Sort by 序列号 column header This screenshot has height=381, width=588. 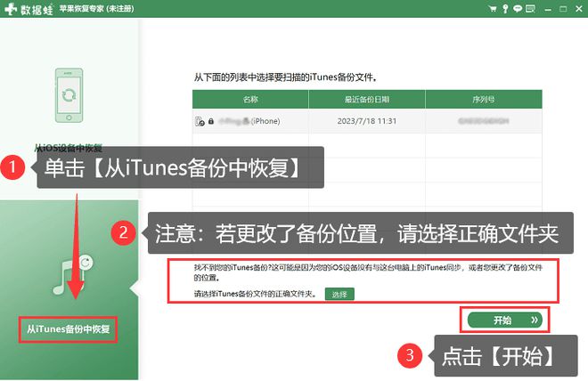coord(484,100)
